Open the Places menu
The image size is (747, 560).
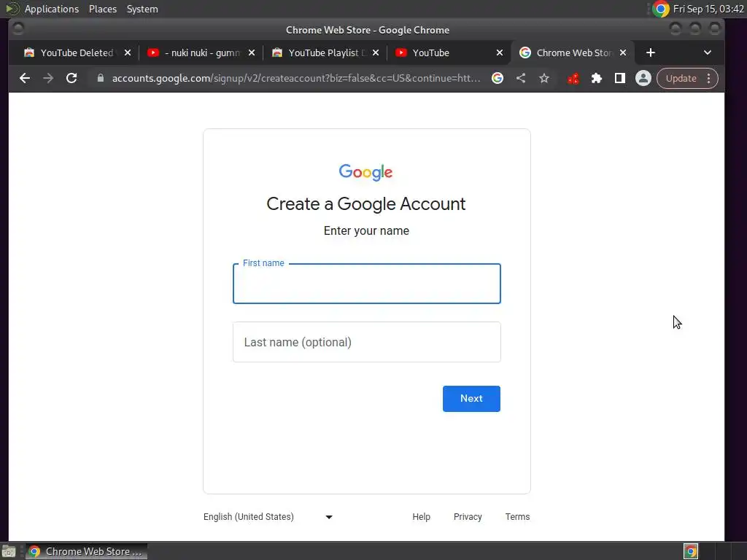tap(102, 9)
